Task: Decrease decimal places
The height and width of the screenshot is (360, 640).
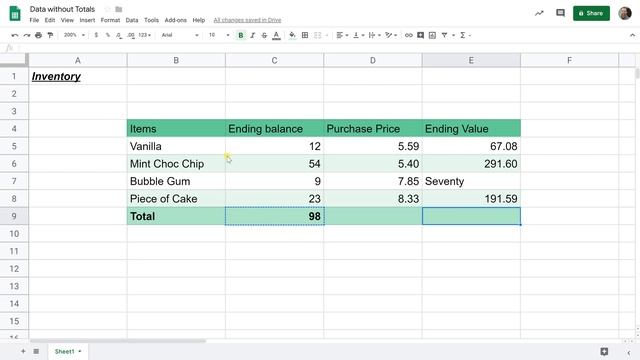Action: coord(118,35)
